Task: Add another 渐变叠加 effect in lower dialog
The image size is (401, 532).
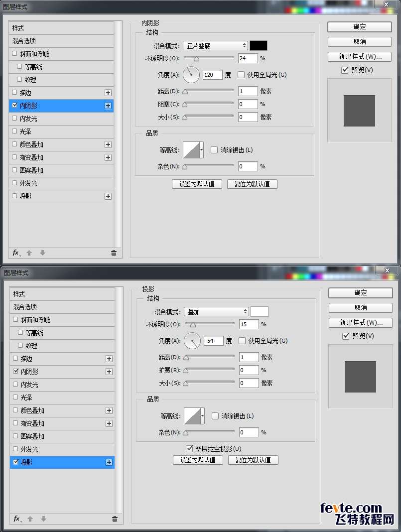Action: pyautogui.click(x=109, y=423)
